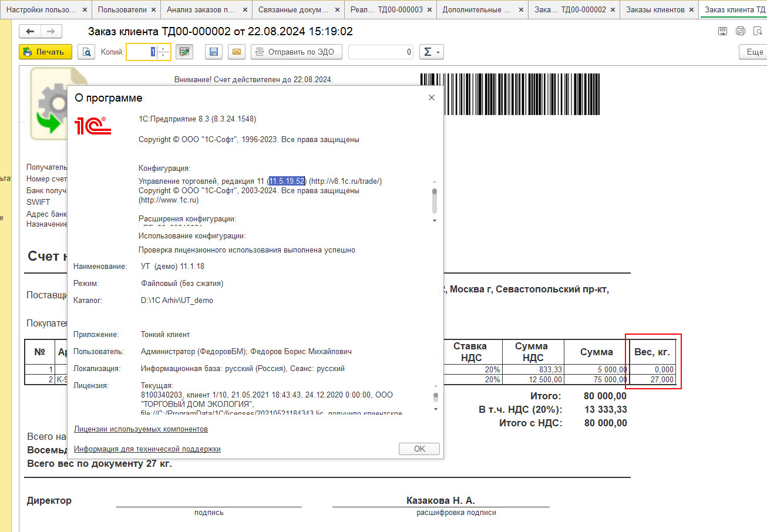Click the 'Файловый (без сжатия)' mode text
The height and width of the screenshot is (532, 767).
coord(182,283)
